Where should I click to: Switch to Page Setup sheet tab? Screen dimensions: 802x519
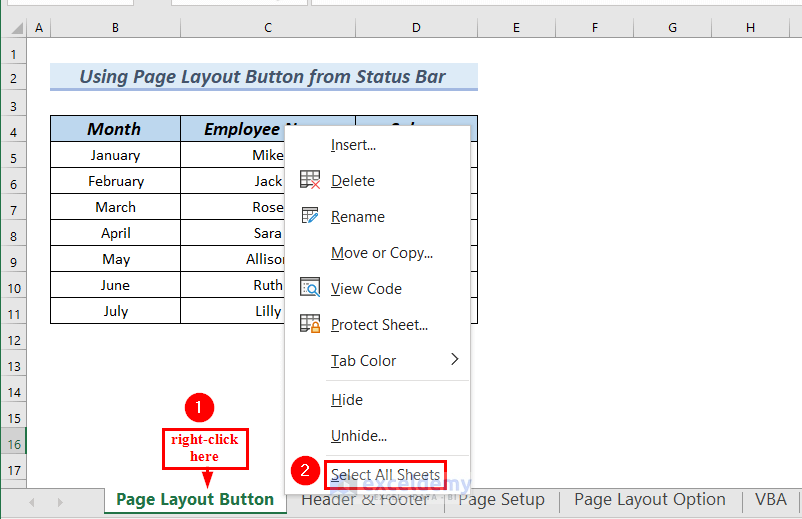click(501, 499)
